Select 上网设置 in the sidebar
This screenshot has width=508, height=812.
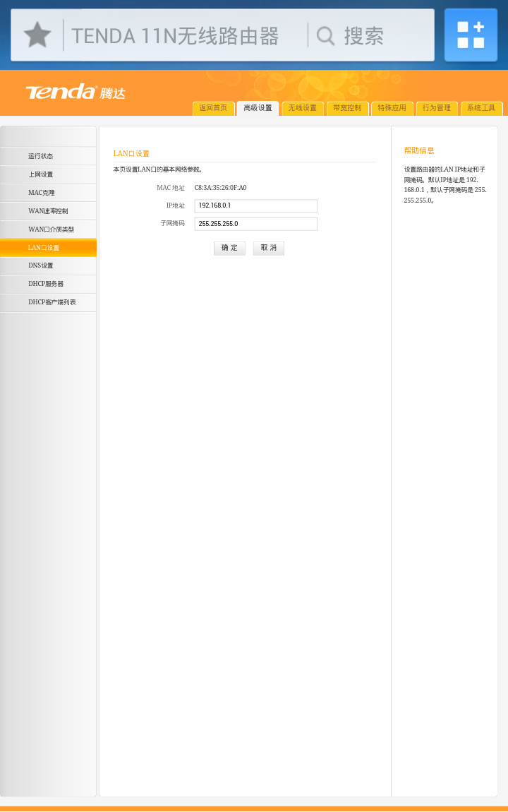point(48,174)
